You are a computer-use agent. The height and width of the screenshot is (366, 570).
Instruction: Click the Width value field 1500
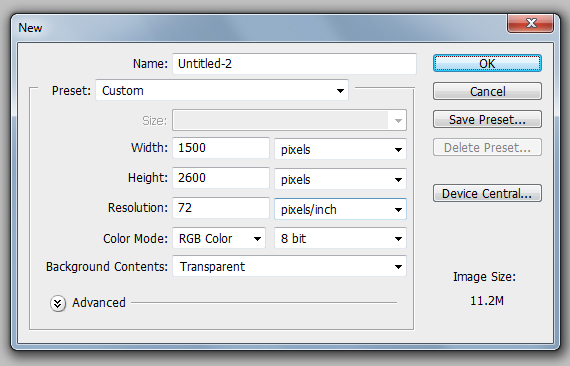click(221, 148)
